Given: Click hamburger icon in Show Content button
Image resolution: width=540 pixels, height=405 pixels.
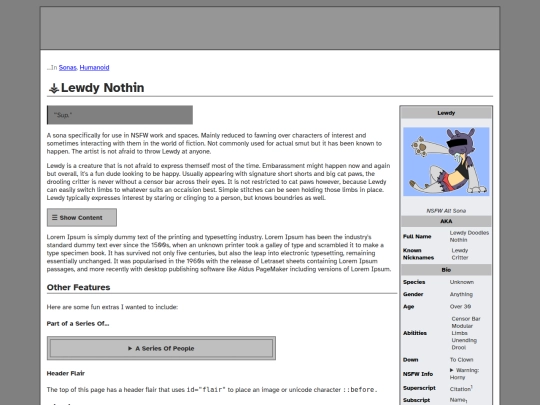Looking at the screenshot, I should (x=54, y=218).
